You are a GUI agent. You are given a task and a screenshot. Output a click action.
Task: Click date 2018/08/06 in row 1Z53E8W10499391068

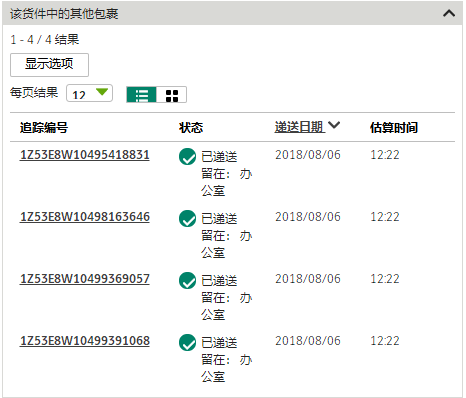tap(308, 341)
